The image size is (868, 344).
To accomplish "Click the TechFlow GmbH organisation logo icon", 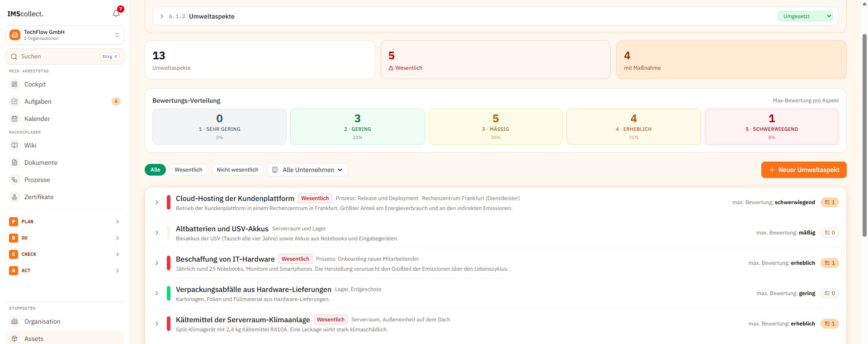I will pos(15,35).
